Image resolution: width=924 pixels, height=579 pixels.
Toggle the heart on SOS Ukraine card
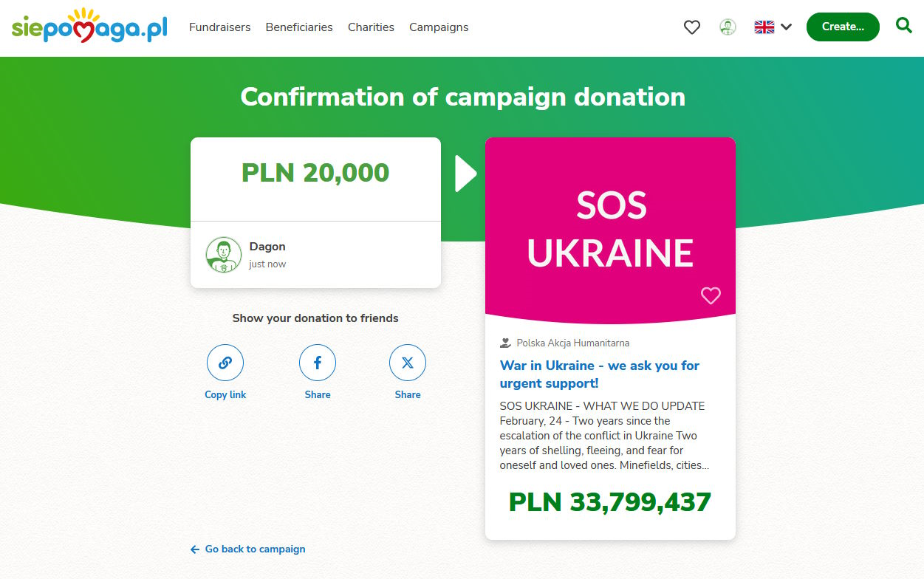click(711, 295)
